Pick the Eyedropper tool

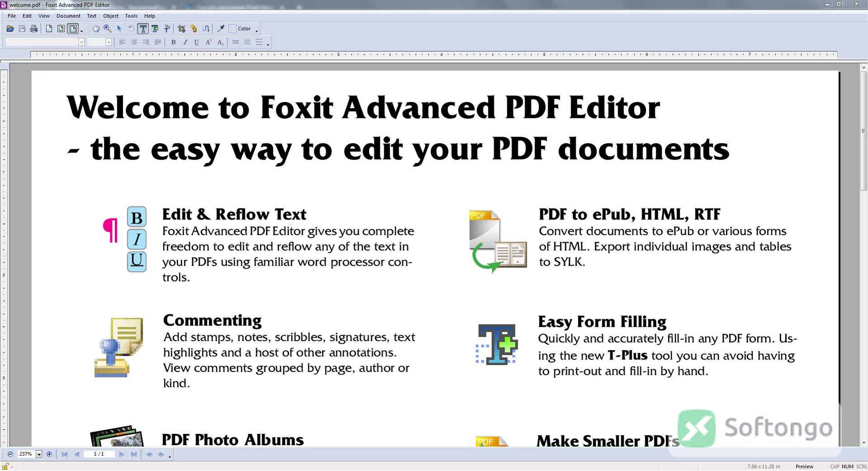(x=221, y=29)
